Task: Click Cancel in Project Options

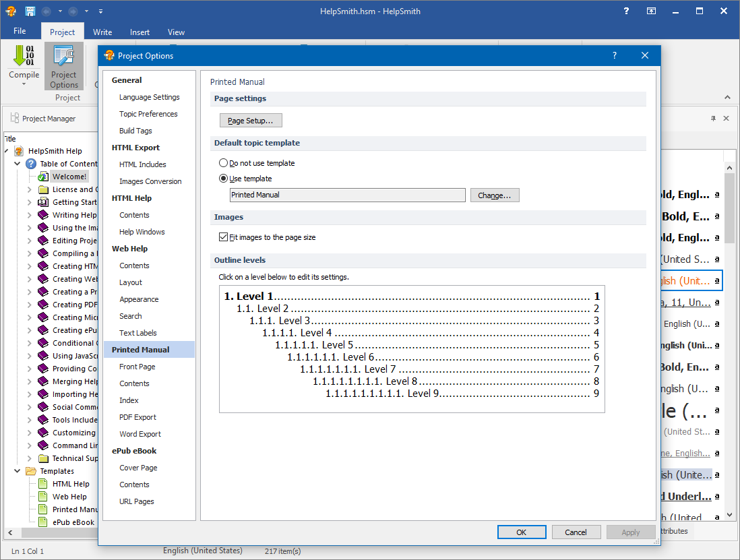Action: tap(576, 532)
